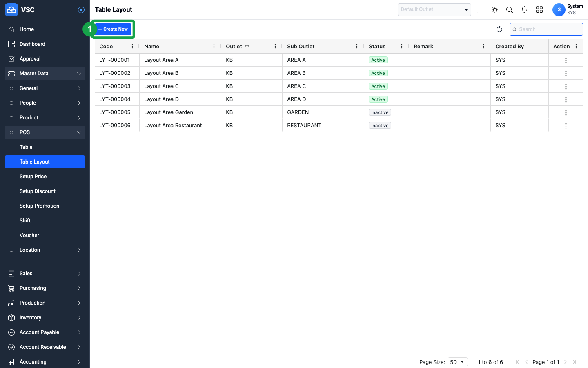Expand the Location submenu
588x368 pixels.
45,250
